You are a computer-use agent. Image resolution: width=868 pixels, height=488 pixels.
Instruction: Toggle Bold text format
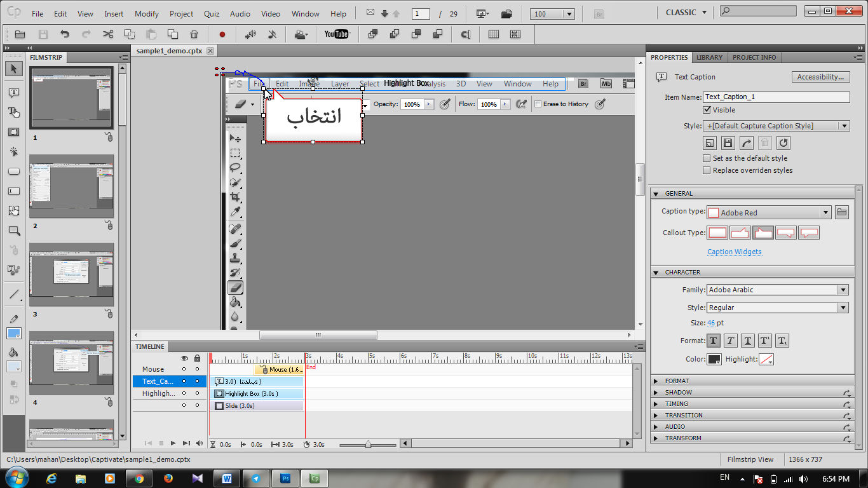coord(714,341)
